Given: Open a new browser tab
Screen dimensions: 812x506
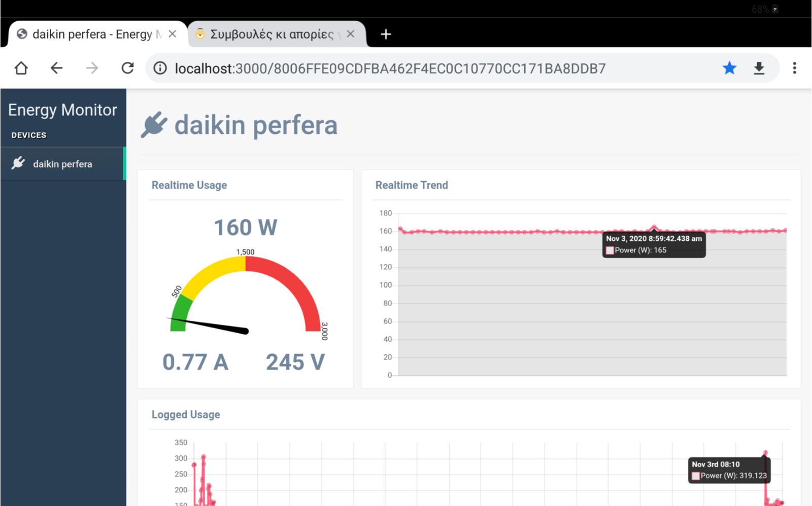Looking at the screenshot, I should [x=386, y=34].
